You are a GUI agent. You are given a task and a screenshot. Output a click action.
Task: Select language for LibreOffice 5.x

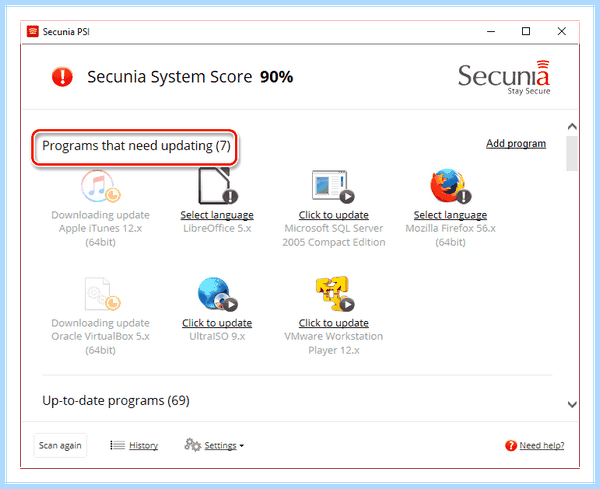pyautogui.click(x=217, y=215)
